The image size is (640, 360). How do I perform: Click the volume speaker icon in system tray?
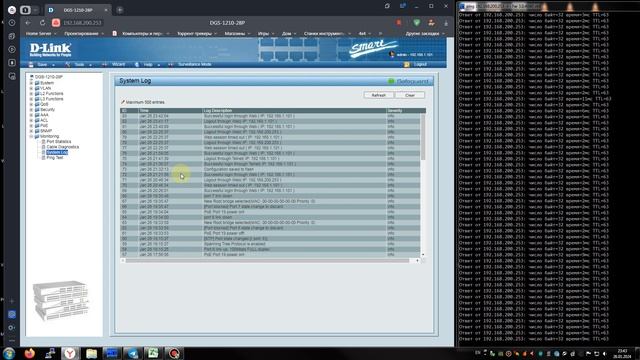604,353
